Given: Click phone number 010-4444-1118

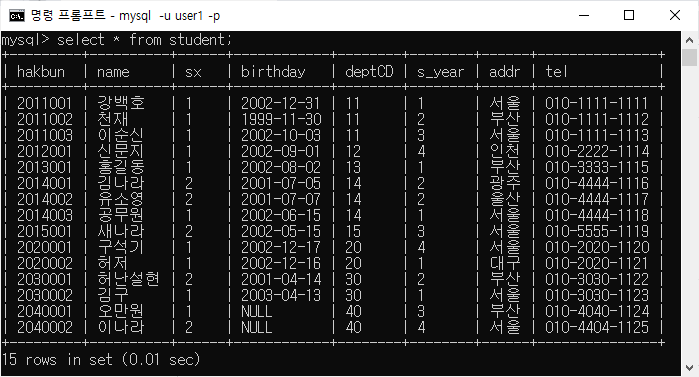Looking at the screenshot, I should 596,216.
